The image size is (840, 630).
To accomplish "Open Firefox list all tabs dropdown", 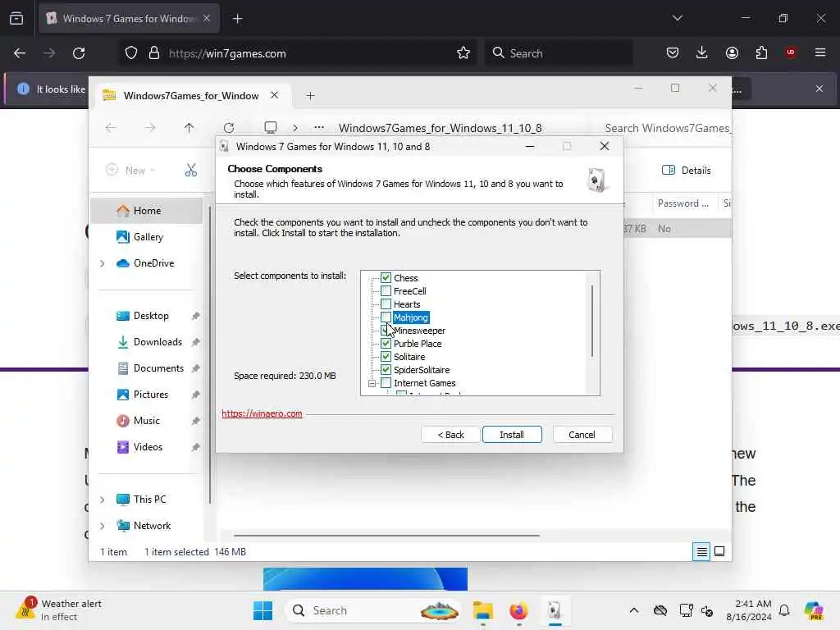I will (x=678, y=18).
